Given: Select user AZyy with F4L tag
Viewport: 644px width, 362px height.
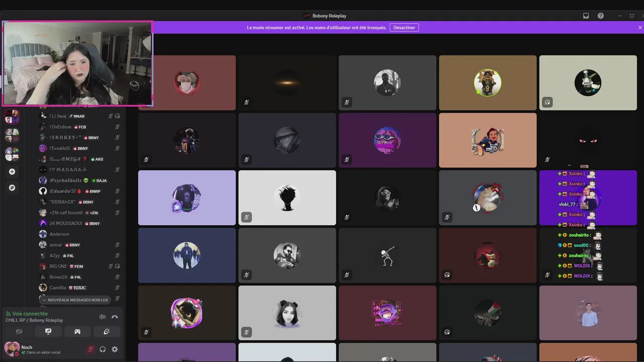Looking at the screenshot, I should tap(79, 255).
